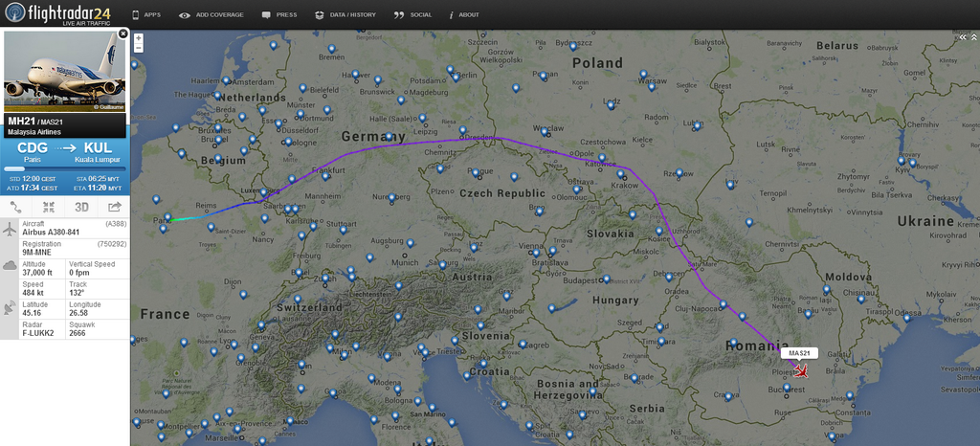The width and height of the screenshot is (980, 446).
Task: Click the flight progress bar
Action: pyautogui.click(x=65, y=168)
